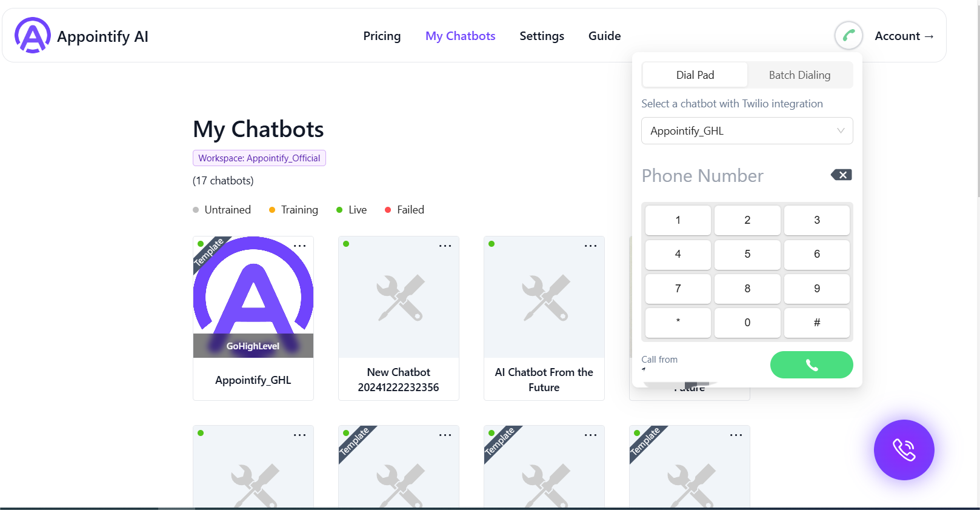Open the Guide link
Image resolution: width=980 pixels, height=510 pixels.
click(604, 36)
